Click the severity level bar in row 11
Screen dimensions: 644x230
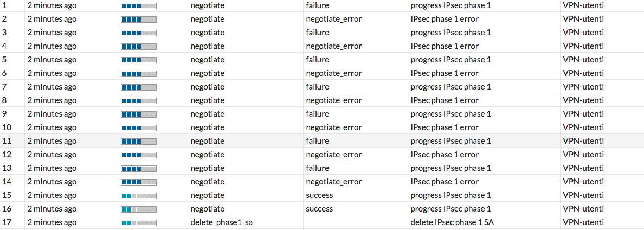pyautogui.click(x=139, y=141)
